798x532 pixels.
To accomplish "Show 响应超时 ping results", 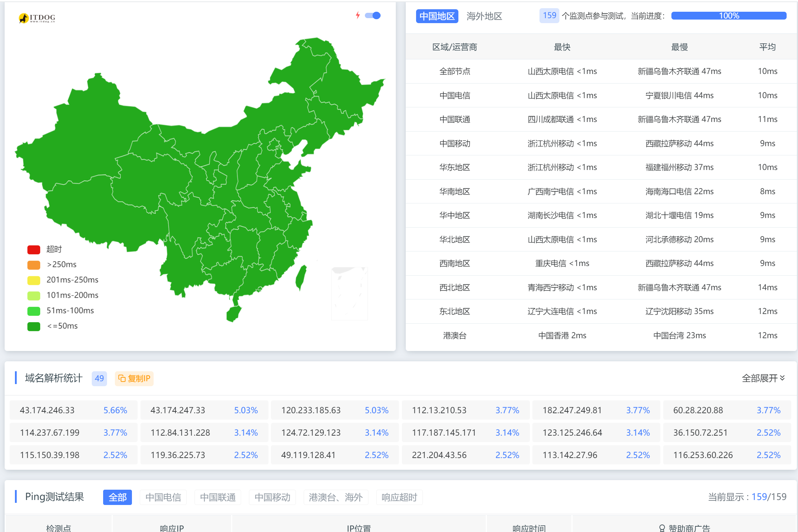I will [x=399, y=497].
